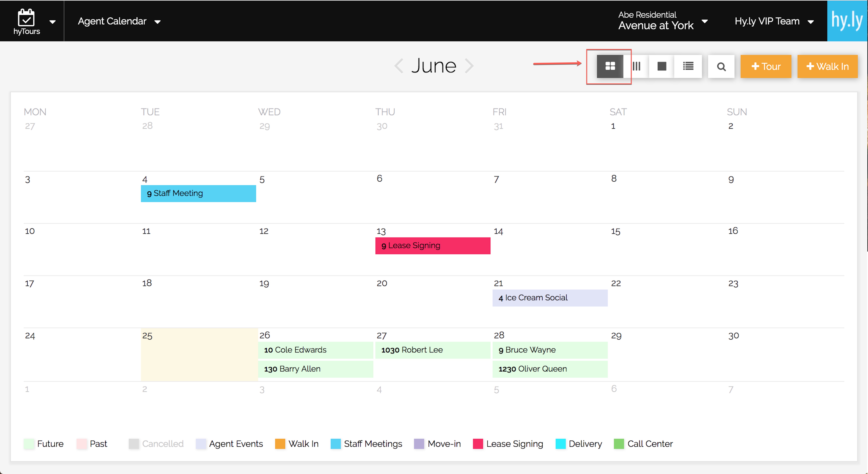Go to next month arrow
The width and height of the screenshot is (868, 474).
469,66
